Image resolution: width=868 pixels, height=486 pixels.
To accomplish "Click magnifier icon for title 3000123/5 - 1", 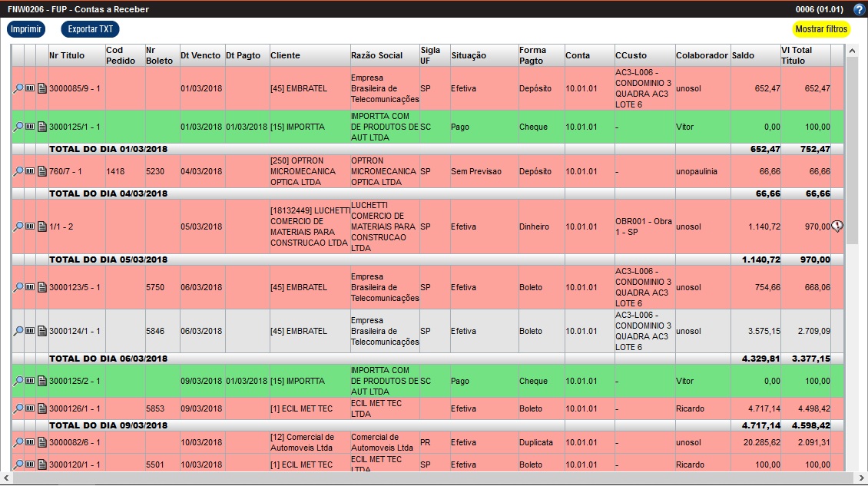I will [x=18, y=287].
